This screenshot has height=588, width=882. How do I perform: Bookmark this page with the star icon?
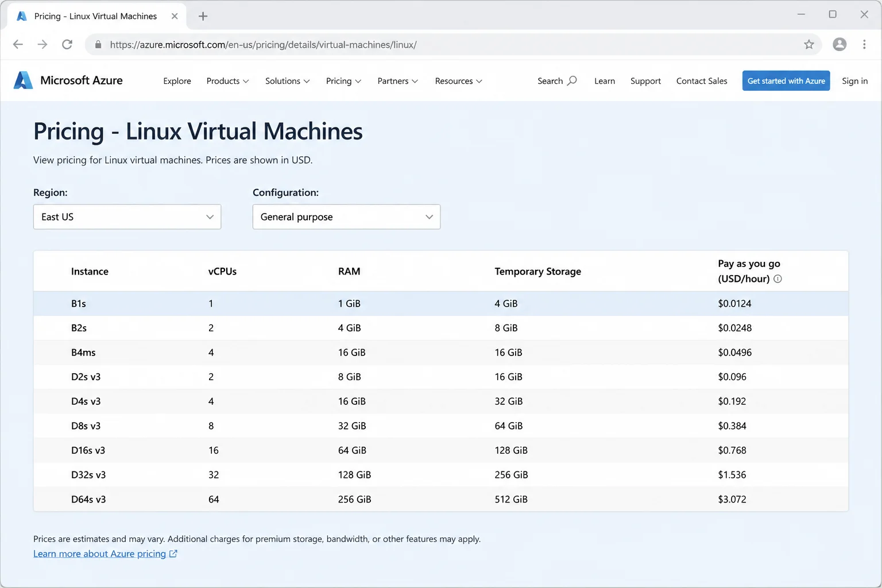click(x=809, y=44)
